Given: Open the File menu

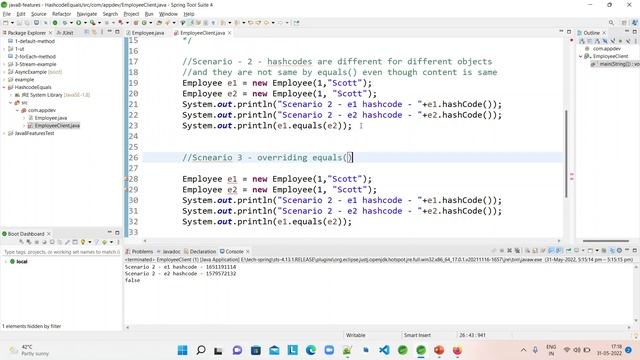Looking at the screenshot, I should (7, 14).
